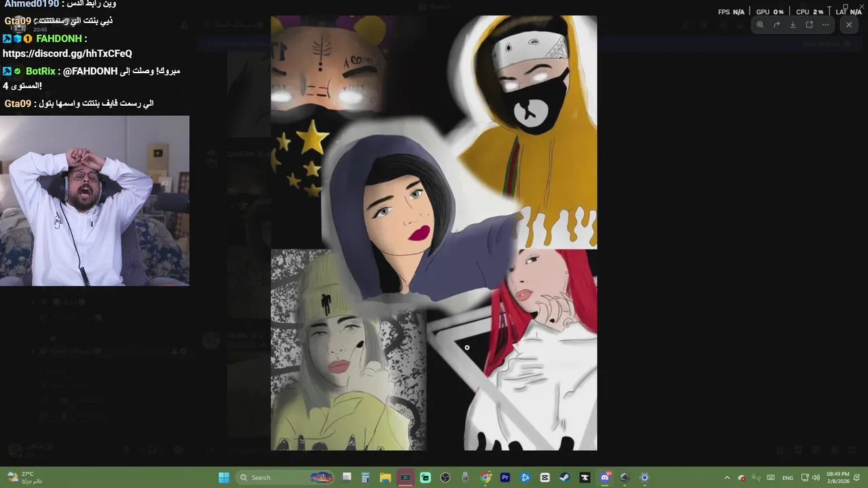Image resolution: width=868 pixels, height=488 pixels.
Task: Launch CapCut from the taskbar
Action: 545,478
